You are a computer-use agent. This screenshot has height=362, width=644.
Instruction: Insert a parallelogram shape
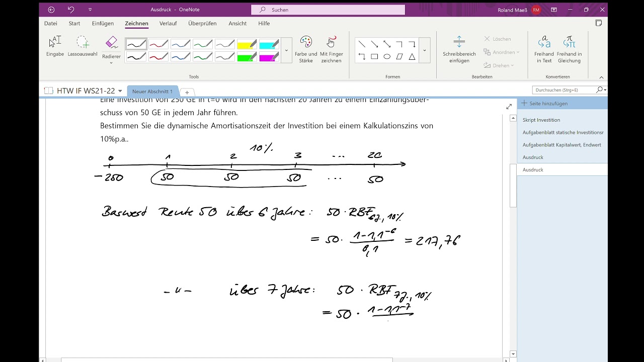[x=399, y=56]
